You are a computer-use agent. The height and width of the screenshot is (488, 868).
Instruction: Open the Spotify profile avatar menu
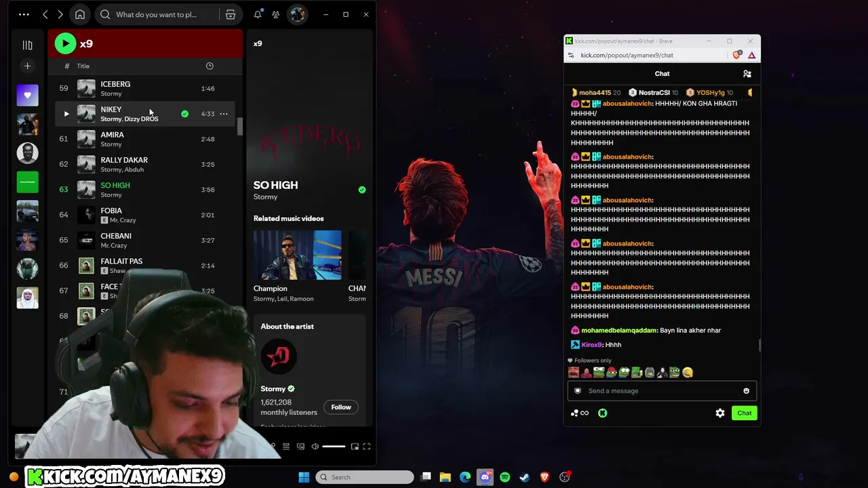coord(297,14)
